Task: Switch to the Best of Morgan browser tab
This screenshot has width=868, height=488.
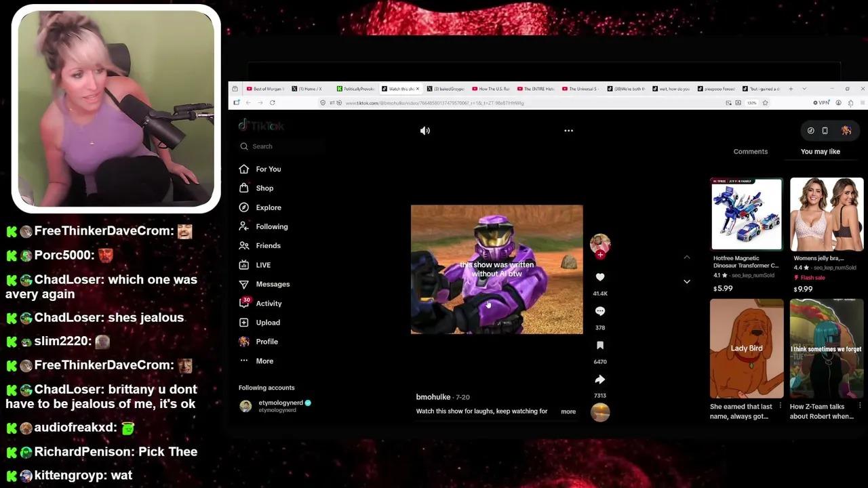Action: [x=266, y=89]
